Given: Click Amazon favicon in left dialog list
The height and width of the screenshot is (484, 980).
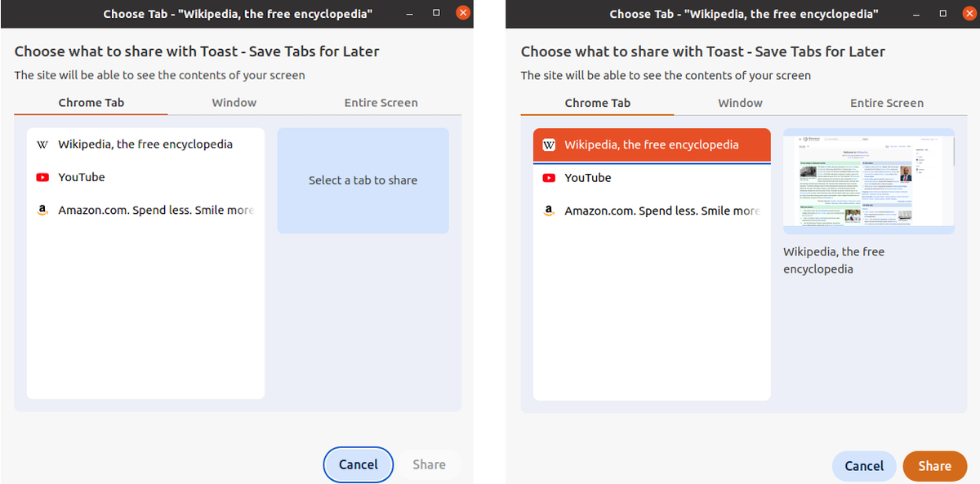Looking at the screenshot, I should click(42, 210).
